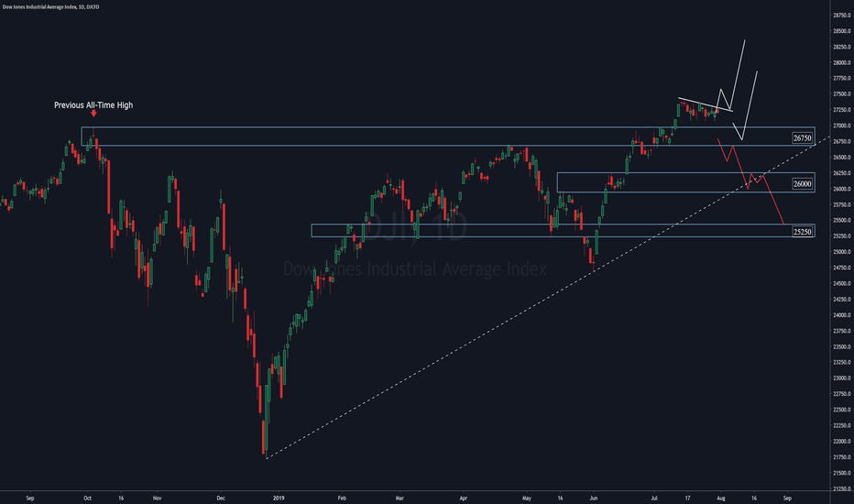Image resolution: width=854 pixels, height=504 pixels.
Task: Select the boxed 25250 price level label
Action: coord(803,232)
